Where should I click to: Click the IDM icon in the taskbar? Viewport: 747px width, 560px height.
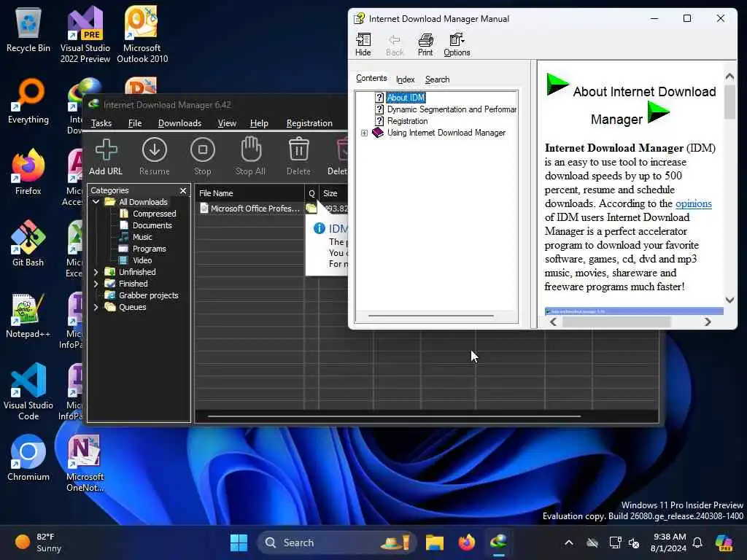499,542
